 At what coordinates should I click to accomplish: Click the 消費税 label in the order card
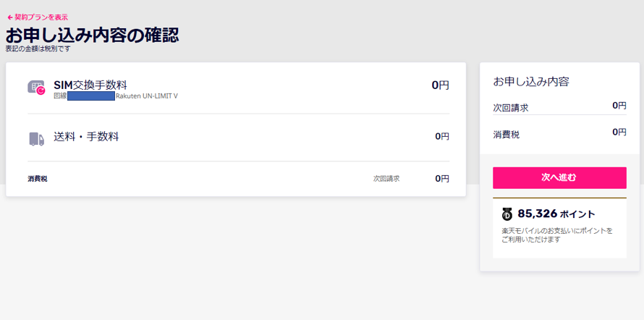[38, 179]
